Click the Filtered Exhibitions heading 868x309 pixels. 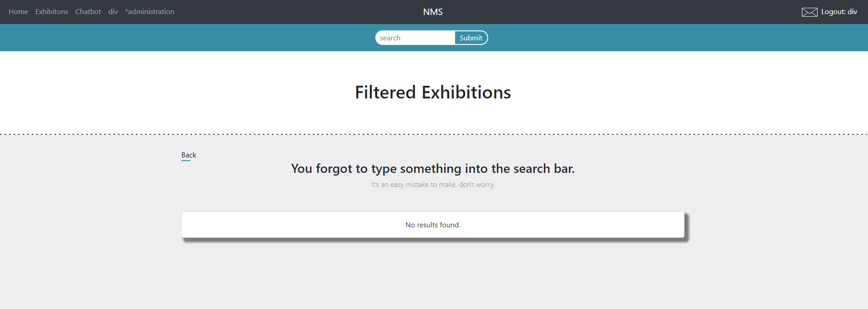coord(433,93)
